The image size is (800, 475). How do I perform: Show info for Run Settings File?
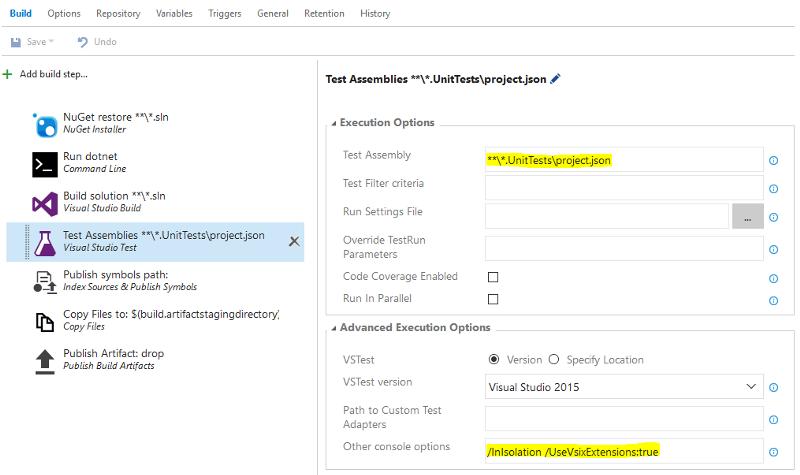pyautogui.click(x=773, y=217)
